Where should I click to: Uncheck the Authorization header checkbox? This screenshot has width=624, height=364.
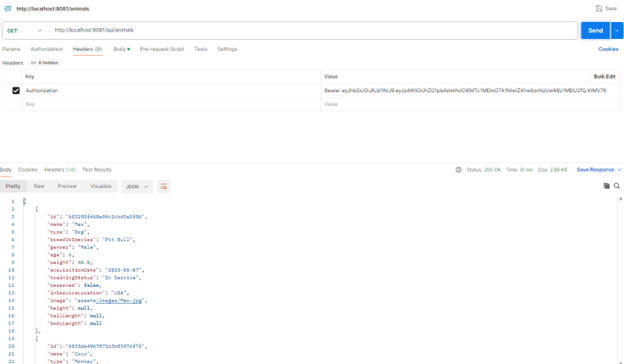[x=16, y=91]
